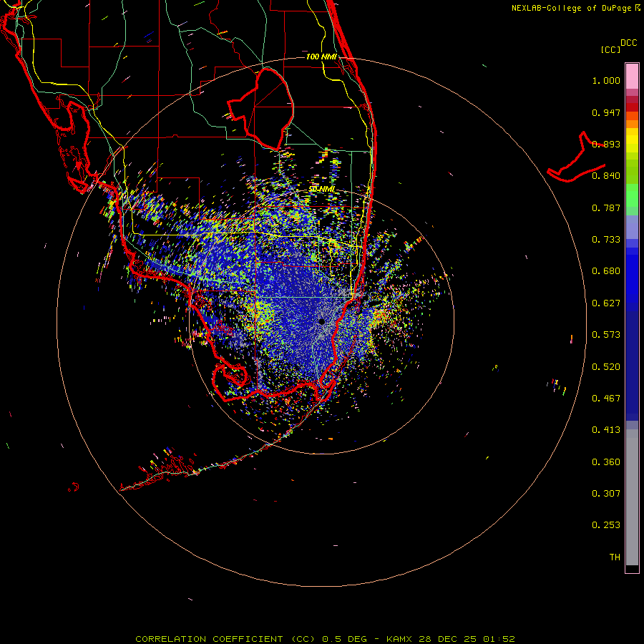
Task: Click the 0.253 scale value
Action: [606, 525]
